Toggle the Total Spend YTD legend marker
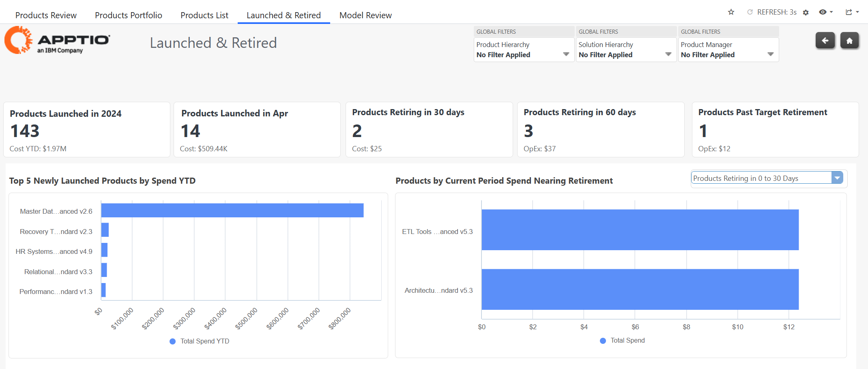The image size is (868, 369). point(173,341)
